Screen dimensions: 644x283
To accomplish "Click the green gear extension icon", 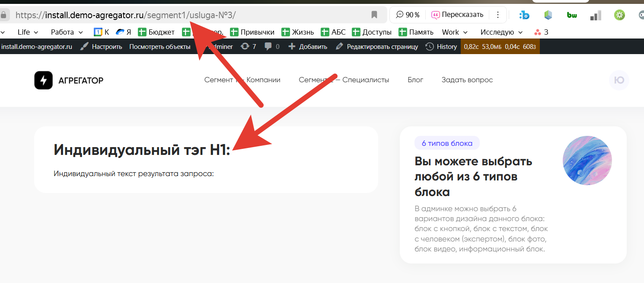I will 619,15.
